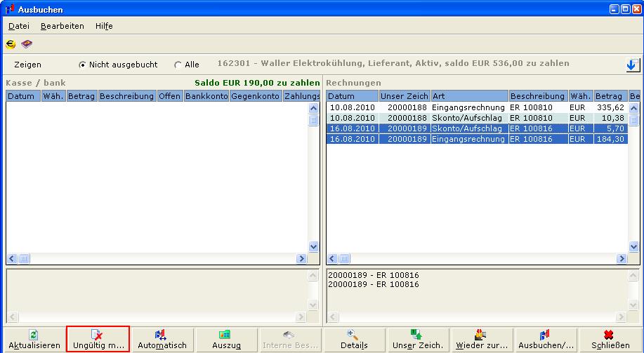Click the Gegenkonto column header
Viewport: 644px width, 353px height.
point(256,96)
